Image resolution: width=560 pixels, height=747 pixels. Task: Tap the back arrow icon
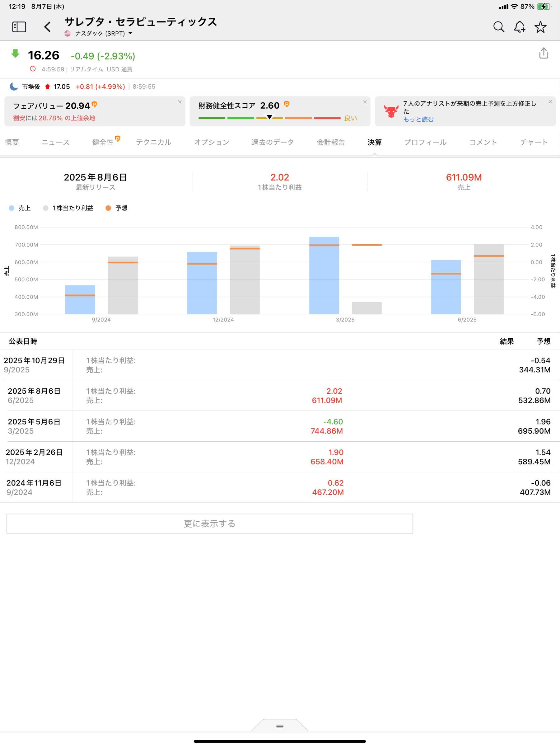pos(48,27)
